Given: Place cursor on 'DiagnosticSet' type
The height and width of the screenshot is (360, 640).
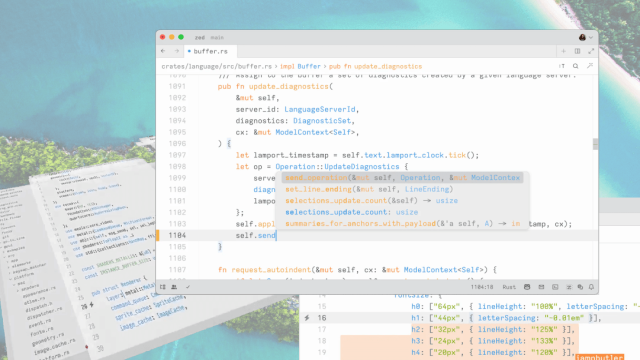Looking at the screenshot, I should click(322, 121).
